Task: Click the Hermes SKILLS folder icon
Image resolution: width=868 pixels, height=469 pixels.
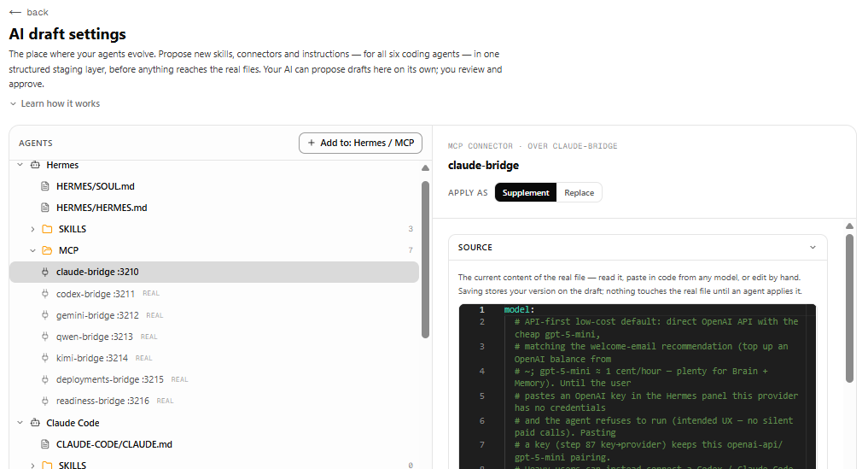Action: (x=48, y=229)
